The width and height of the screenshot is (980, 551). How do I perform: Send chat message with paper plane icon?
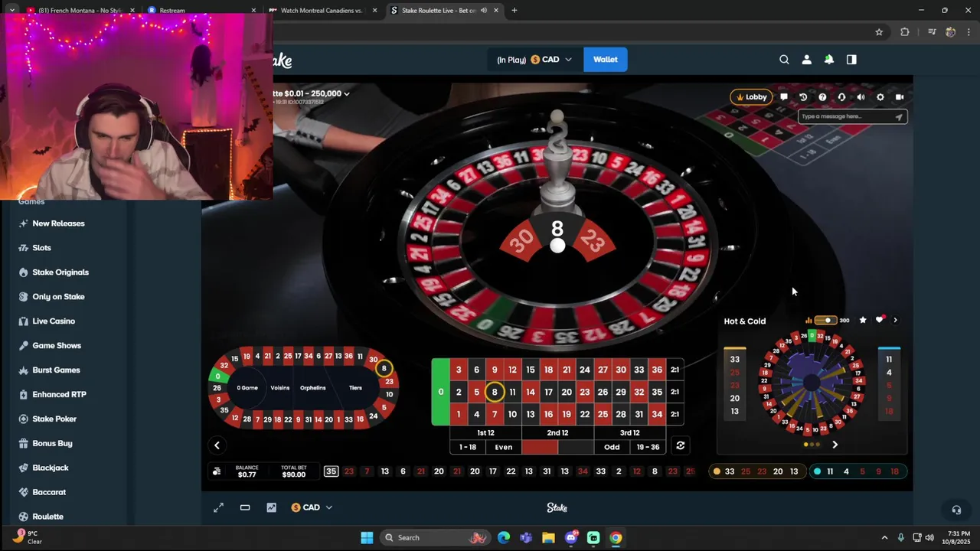click(899, 117)
